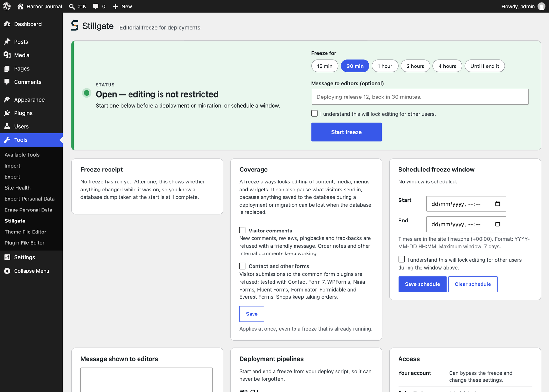Click the Collapse Menu arrow icon
549x392 pixels.
pyautogui.click(x=7, y=271)
